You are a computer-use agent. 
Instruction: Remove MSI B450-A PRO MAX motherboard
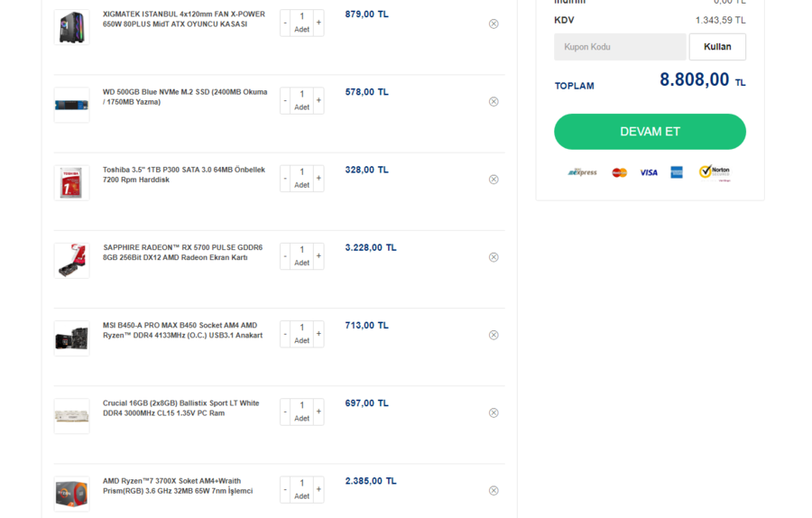pos(494,335)
